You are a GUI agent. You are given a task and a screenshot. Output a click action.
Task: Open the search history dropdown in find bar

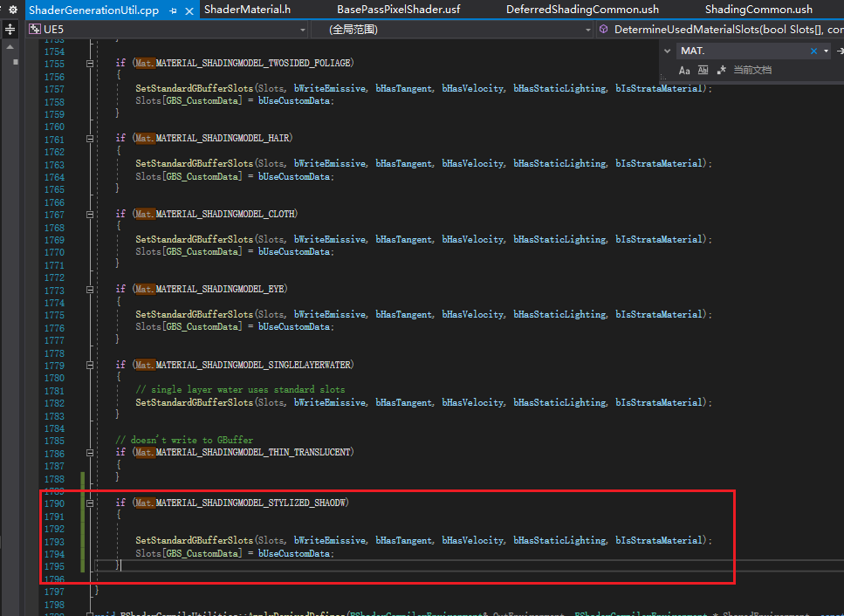click(x=826, y=51)
